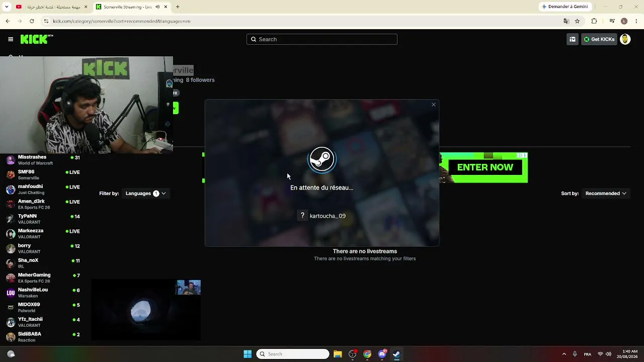
Task: Click the Chrome address bar URL
Action: (x=122, y=21)
